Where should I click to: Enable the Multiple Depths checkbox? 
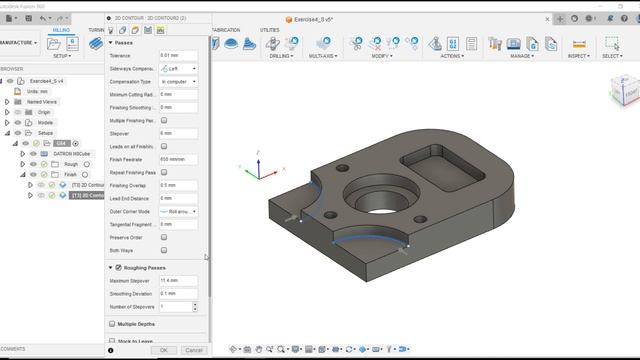(112, 324)
